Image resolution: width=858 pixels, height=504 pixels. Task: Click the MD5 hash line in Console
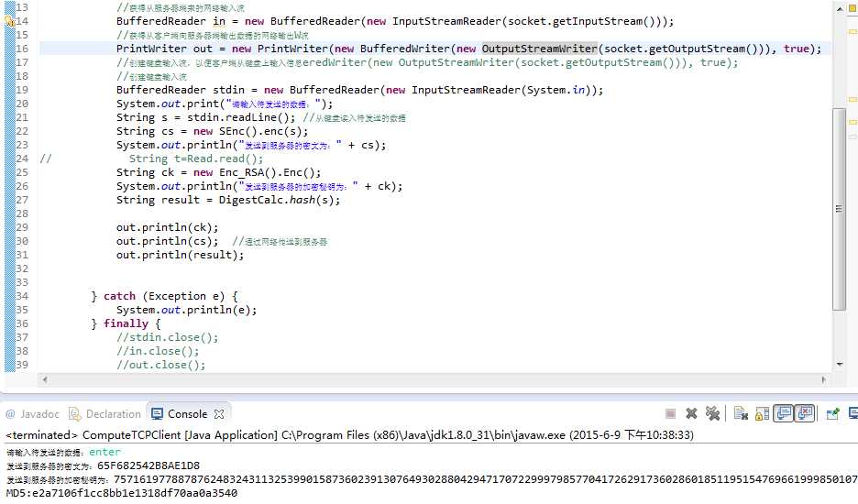coord(122,492)
